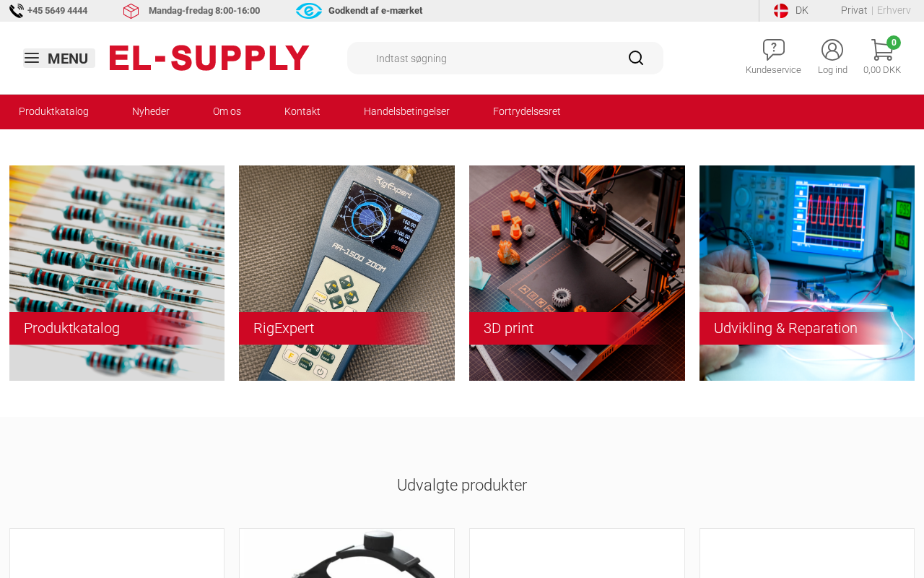The height and width of the screenshot is (578, 924).
Task: Click the Danish flag icon
Action: (780, 11)
